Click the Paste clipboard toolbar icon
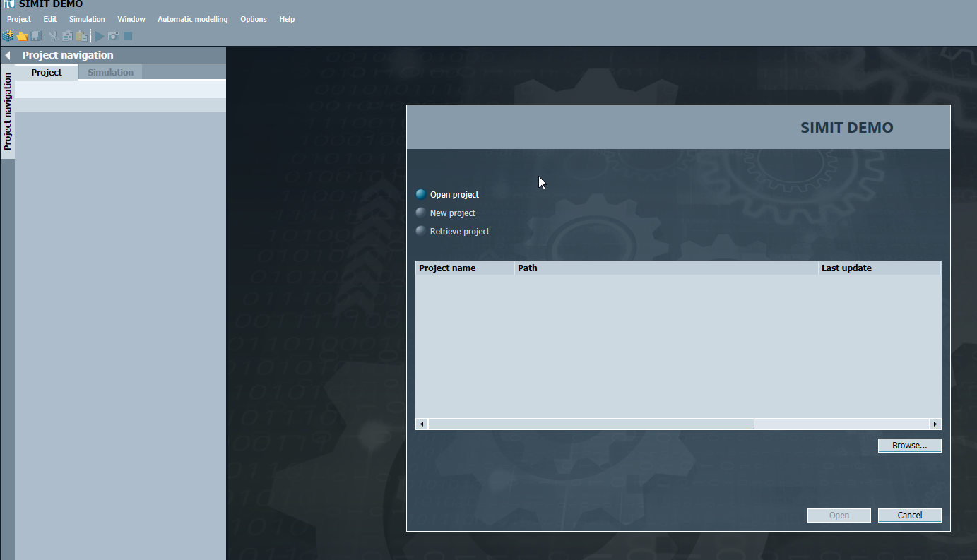The image size is (977, 560). click(82, 36)
